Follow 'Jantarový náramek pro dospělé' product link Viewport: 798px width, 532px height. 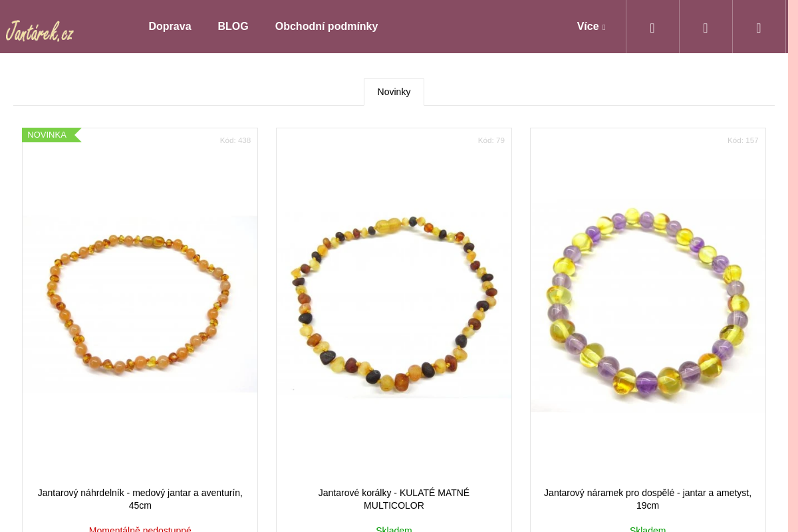[x=648, y=499]
